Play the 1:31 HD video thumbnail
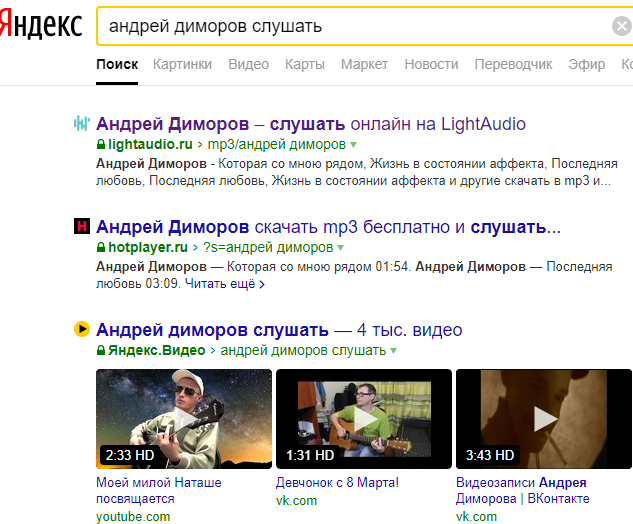The image size is (633, 524). coord(364,419)
